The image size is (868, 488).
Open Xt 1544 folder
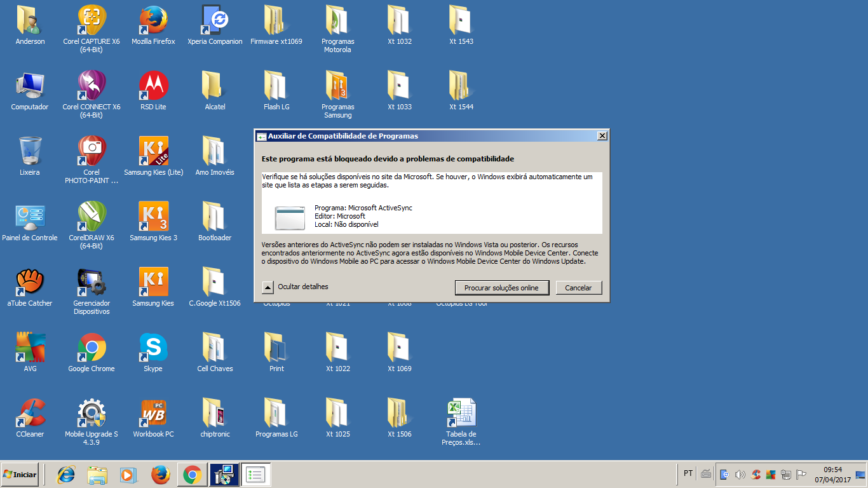[x=461, y=91]
